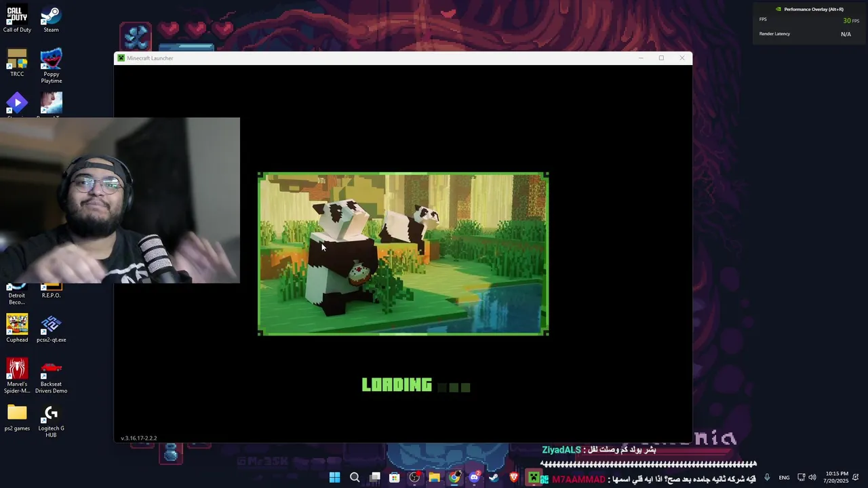Open the Windows Start menu

click(334, 478)
